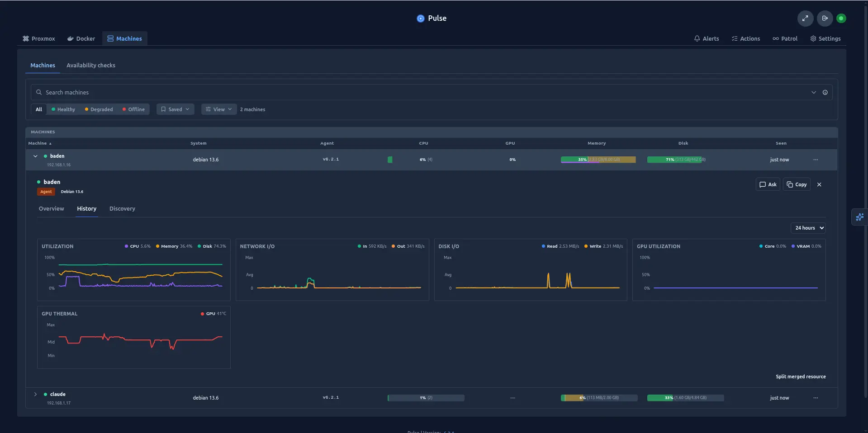This screenshot has height=433, width=868.
Task: Switch to the Availability checks tab
Action: [x=91, y=66]
